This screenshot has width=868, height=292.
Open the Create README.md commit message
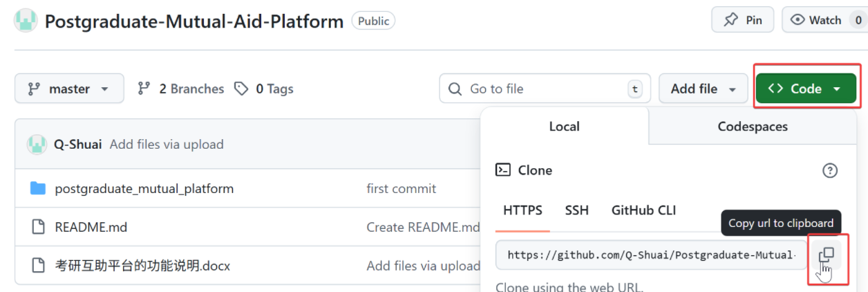pos(423,227)
